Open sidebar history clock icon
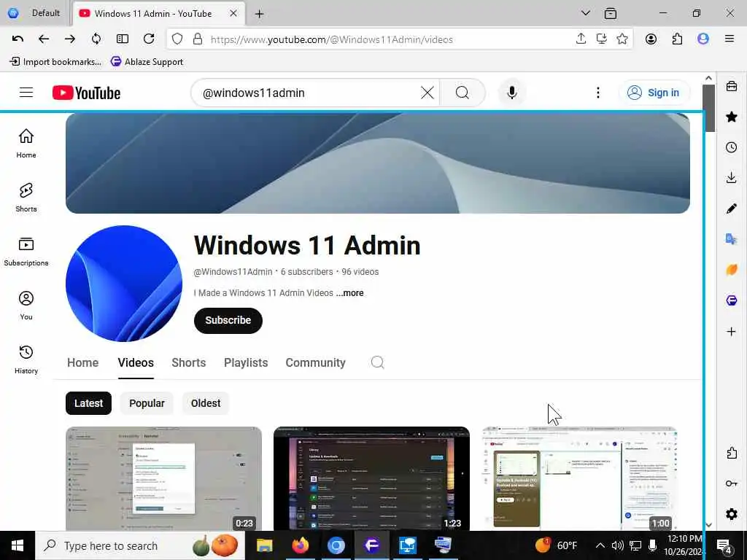This screenshot has width=747, height=560. click(x=732, y=147)
